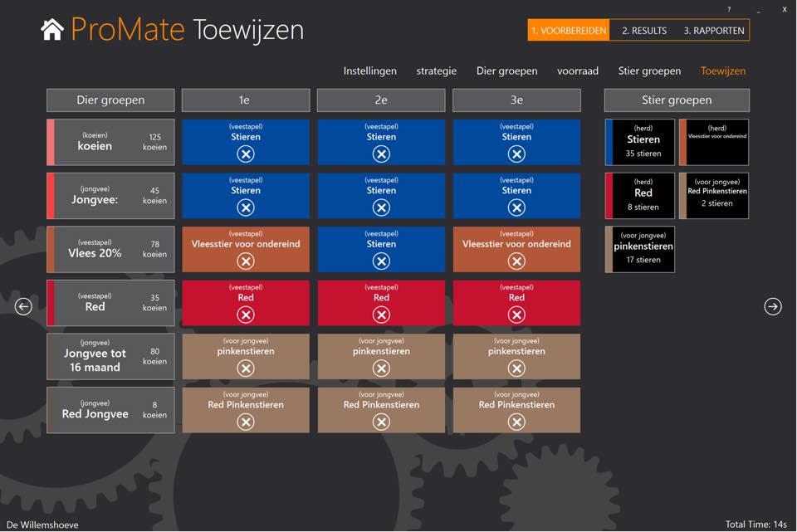The height and width of the screenshot is (532, 797).
Task: Select the Jongvee: animal group with 45 koeien
Action: [110, 196]
